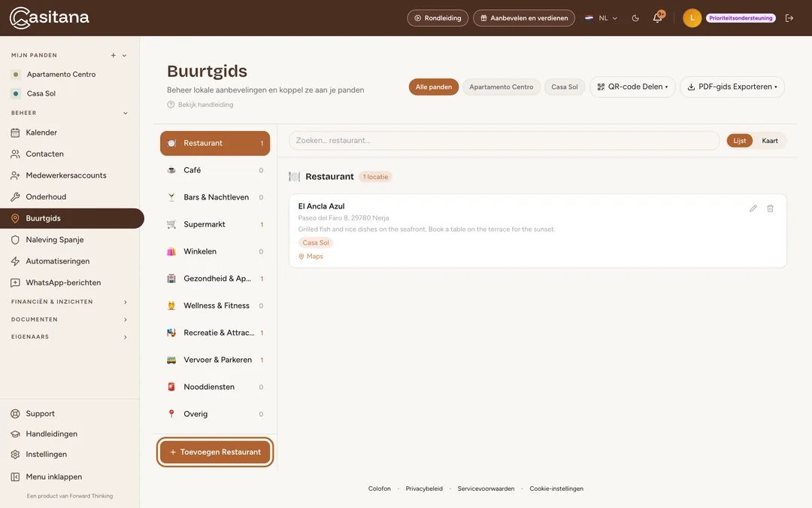Click the Zoeken restaurant search field

click(504, 141)
